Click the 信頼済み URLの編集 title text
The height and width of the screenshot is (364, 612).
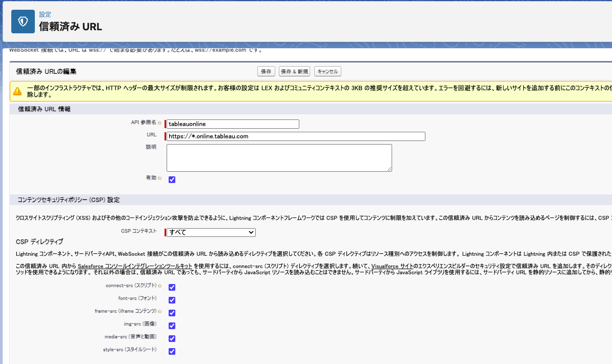coord(46,71)
